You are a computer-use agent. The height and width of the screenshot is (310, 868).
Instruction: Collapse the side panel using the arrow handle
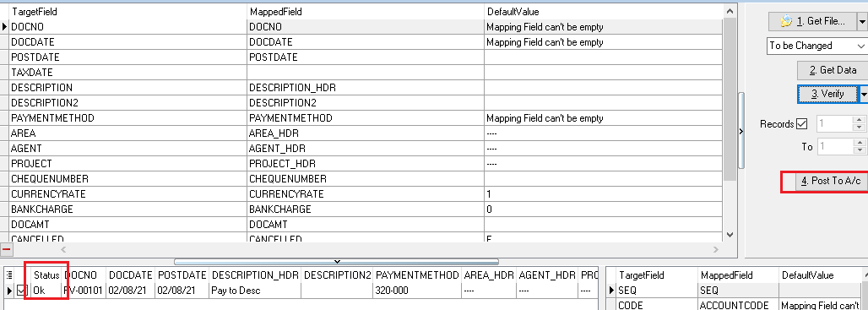point(742,131)
